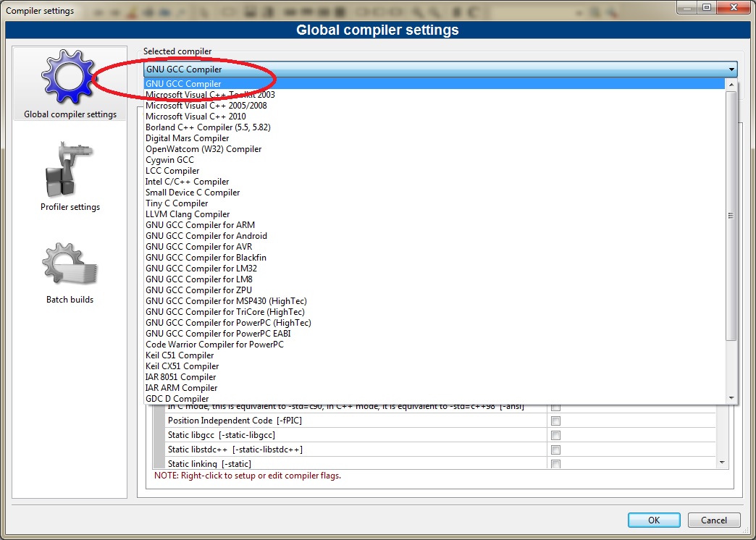The width and height of the screenshot is (756, 540).
Task: Pick LCC Compiler
Action: click(434, 171)
